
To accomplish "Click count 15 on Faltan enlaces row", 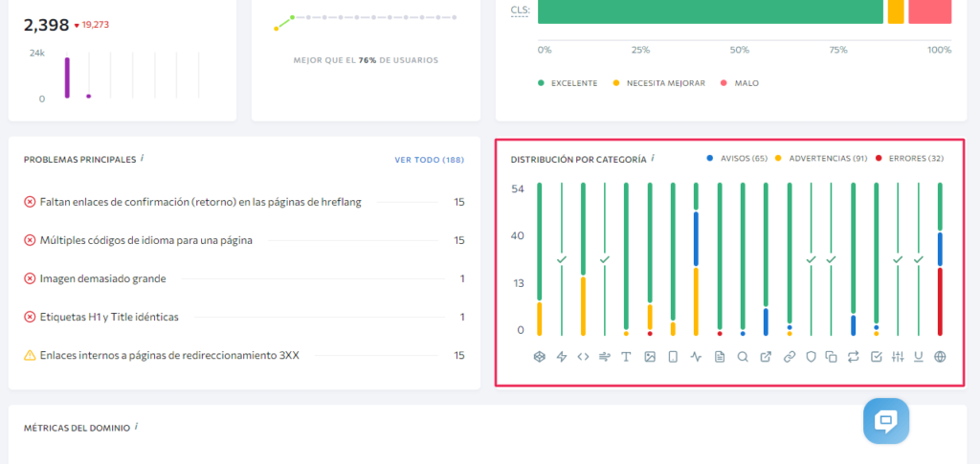I will coord(459,202).
